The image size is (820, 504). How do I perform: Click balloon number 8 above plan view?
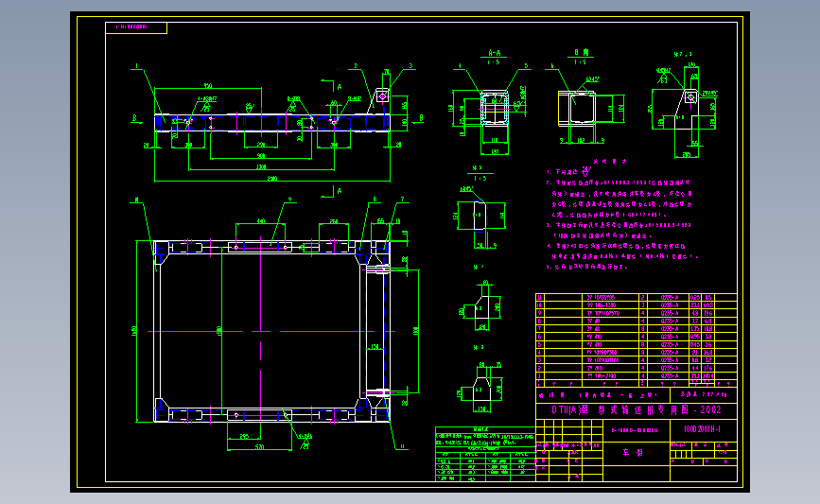375,200
